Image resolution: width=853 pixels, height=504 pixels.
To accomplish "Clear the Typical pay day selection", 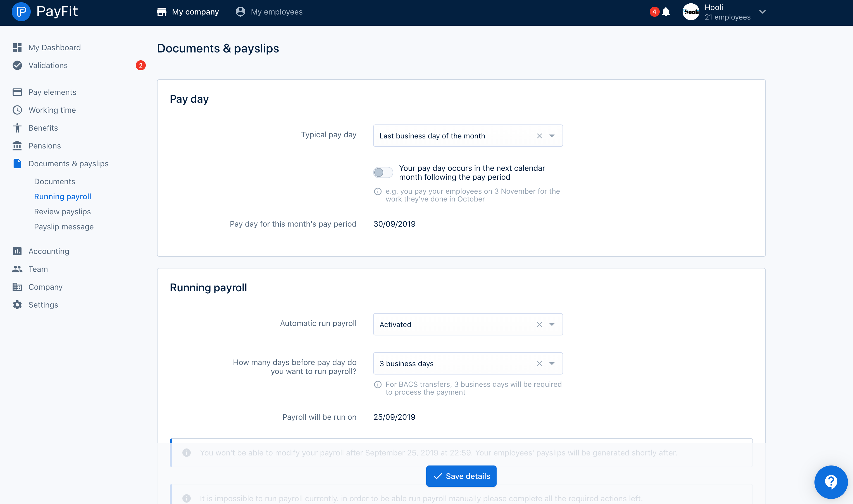I will 539,136.
